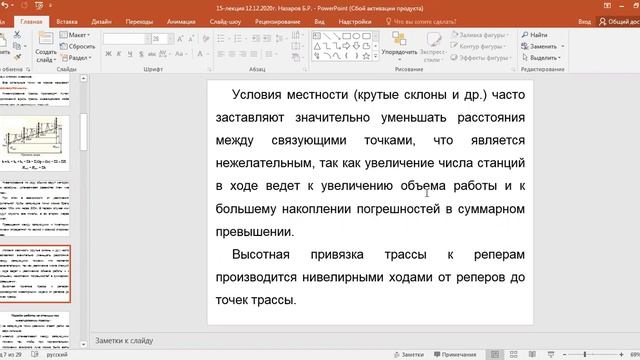The height and width of the screenshot is (360, 640).
Task: Switch to the Вставка tab
Action: pos(67,22)
